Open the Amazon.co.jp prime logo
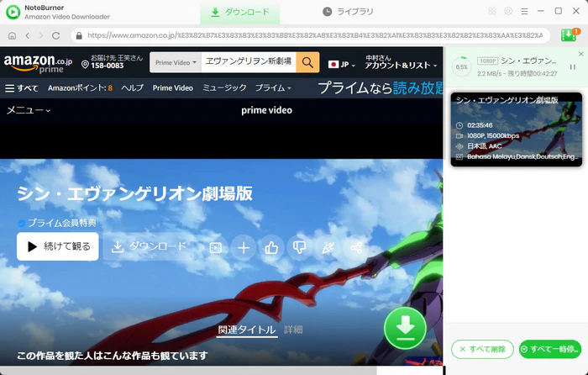Image resolution: width=588 pixels, height=375 pixels. (x=38, y=63)
